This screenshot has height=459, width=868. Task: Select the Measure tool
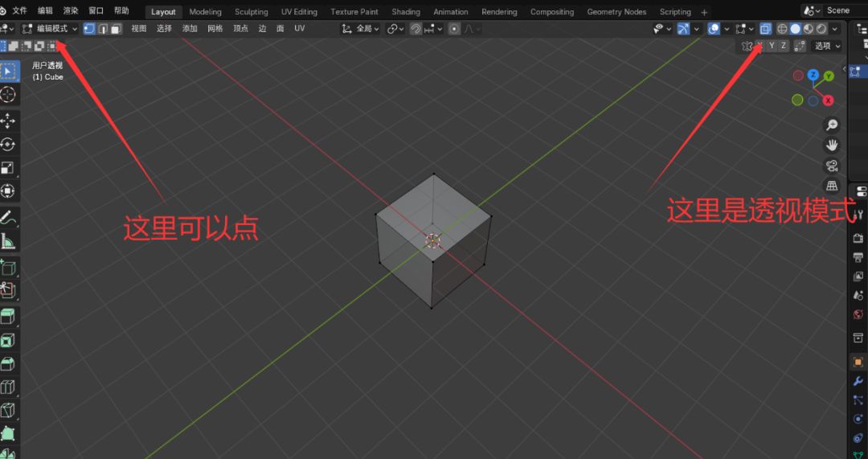(x=9, y=240)
